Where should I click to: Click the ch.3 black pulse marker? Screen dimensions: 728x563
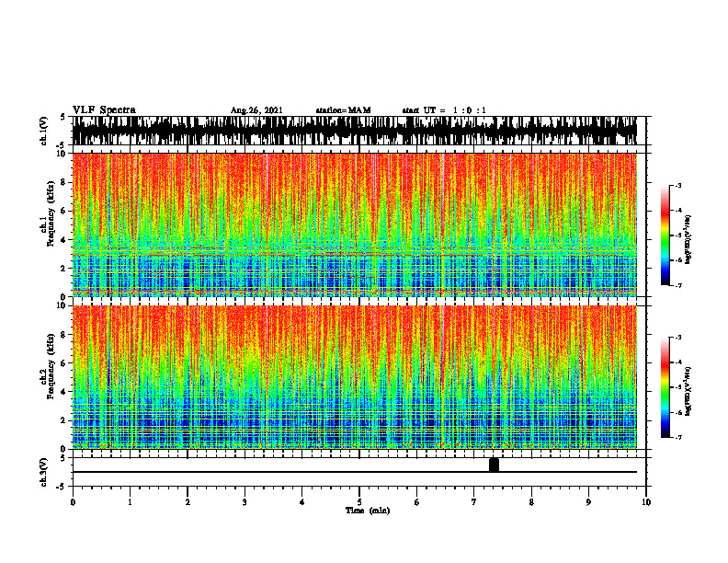[494, 465]
